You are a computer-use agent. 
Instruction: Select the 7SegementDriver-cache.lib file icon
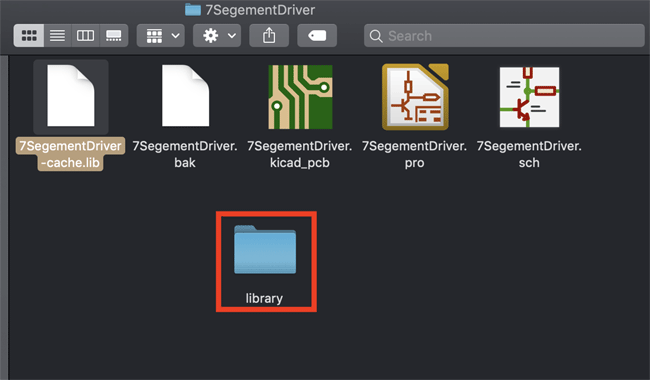pyautogui.click(x=71, y=96)
